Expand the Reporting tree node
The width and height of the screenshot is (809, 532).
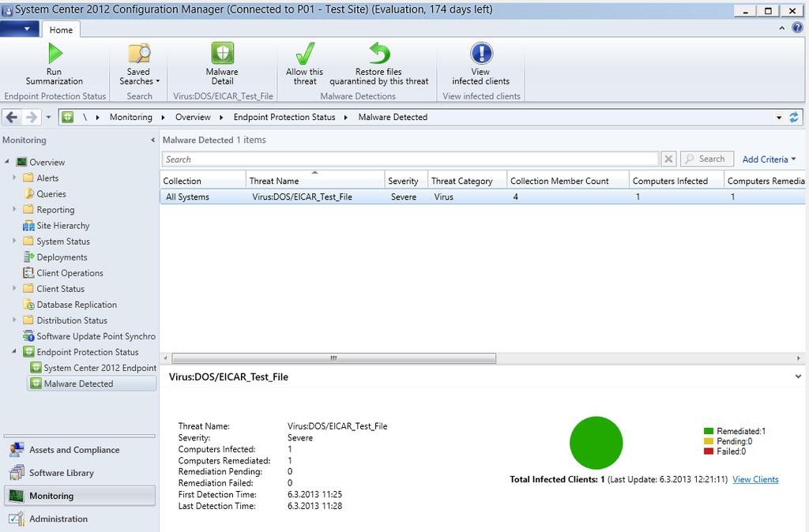coord(14,209)
